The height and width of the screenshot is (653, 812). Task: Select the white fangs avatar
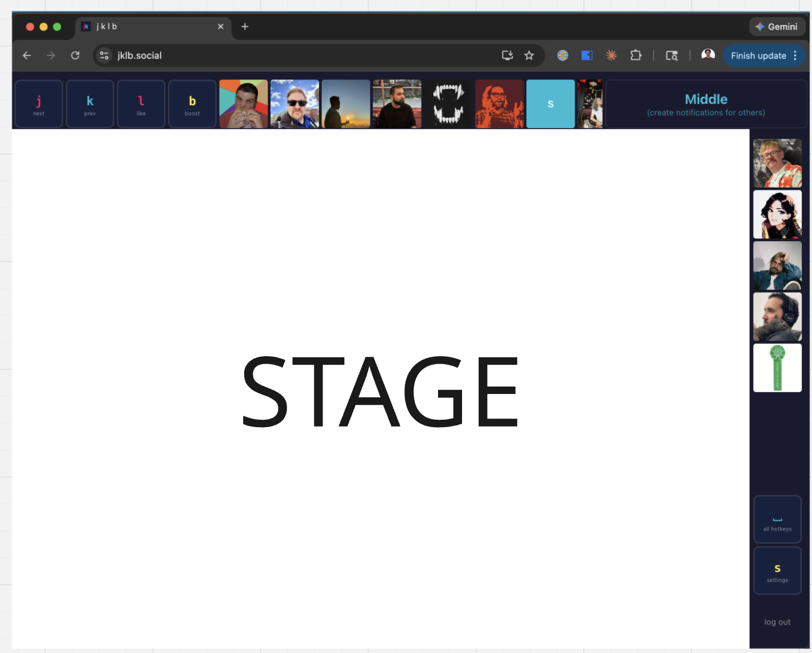coord(448,104)
